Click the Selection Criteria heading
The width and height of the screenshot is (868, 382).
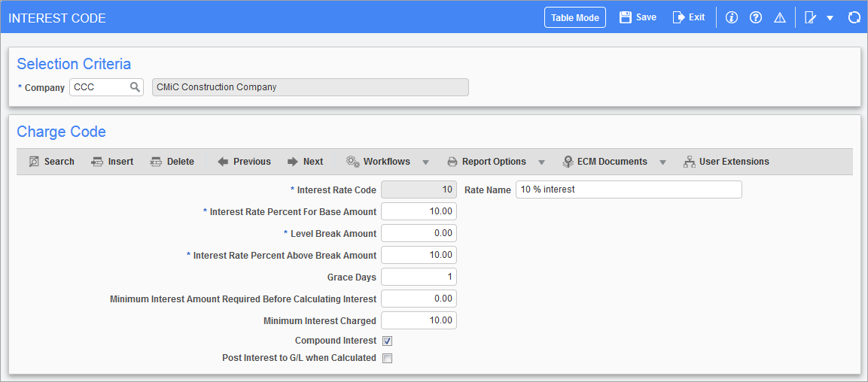click(74, 64)
